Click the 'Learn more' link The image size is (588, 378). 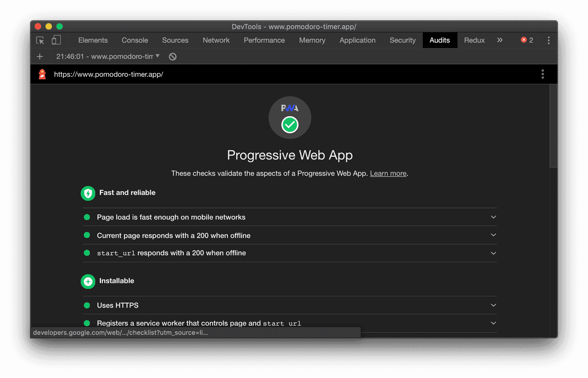[x=388, y=173]
